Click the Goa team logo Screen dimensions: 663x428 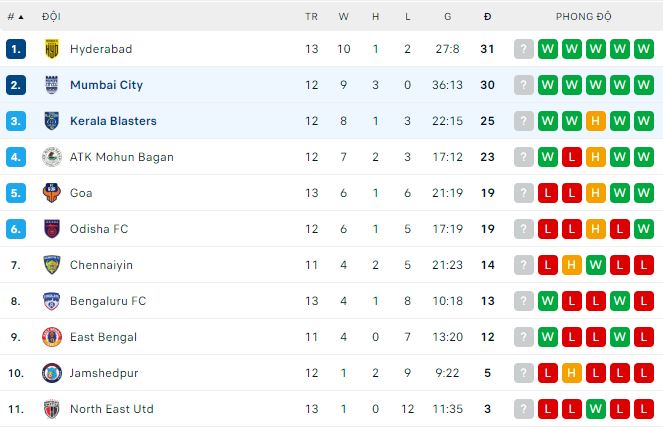click(51, 193)
